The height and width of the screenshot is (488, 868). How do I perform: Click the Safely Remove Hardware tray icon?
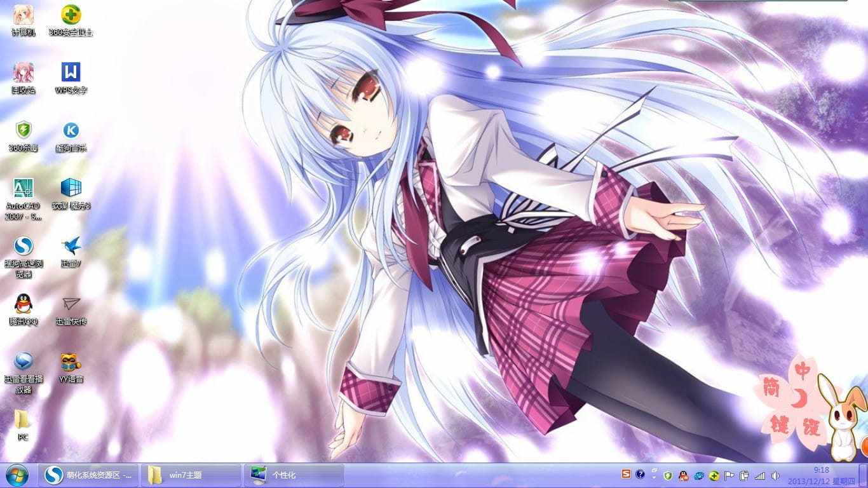tap(743, 475)
